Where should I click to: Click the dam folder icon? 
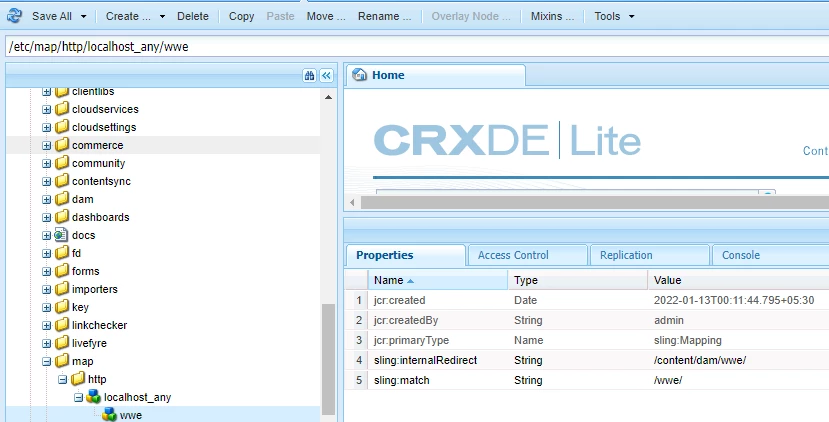point(62,199)
